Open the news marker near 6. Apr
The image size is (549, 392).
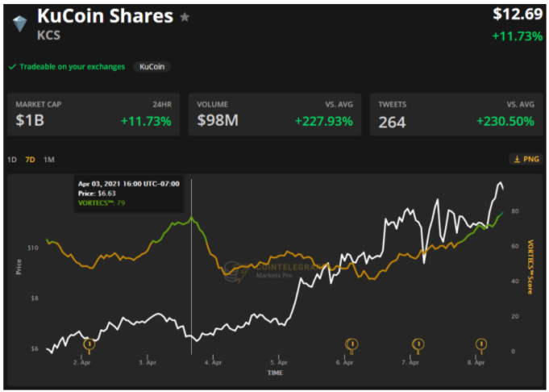pyautogui.click(x=351, y=344)
